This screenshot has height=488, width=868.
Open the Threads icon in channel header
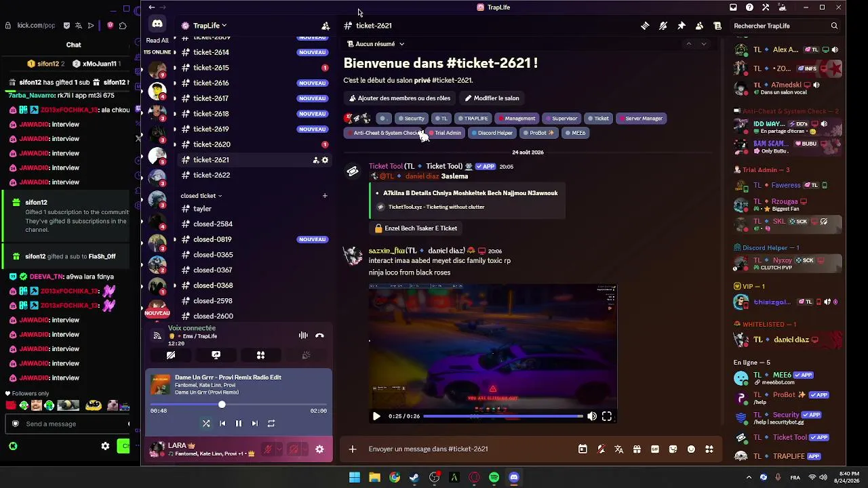[x=645, y=26]
